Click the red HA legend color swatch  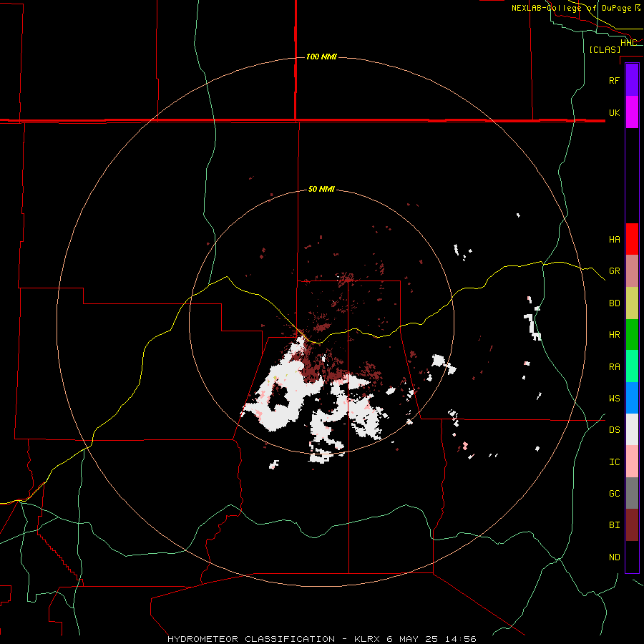[x=632, y=239]
